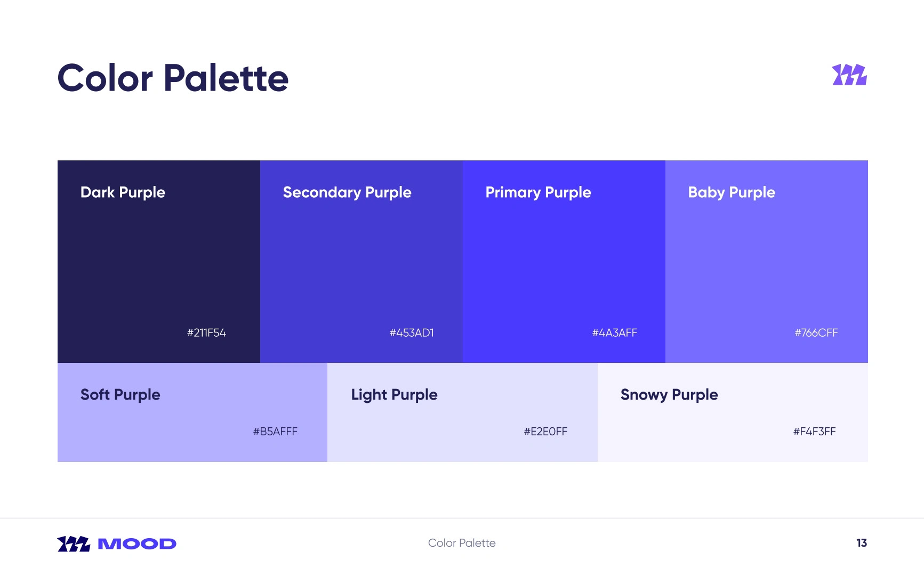The height and width of the screenshot is (568, 924).
Task: Click the MOOD wordmark in footer
Action: (x=137, y=543)
